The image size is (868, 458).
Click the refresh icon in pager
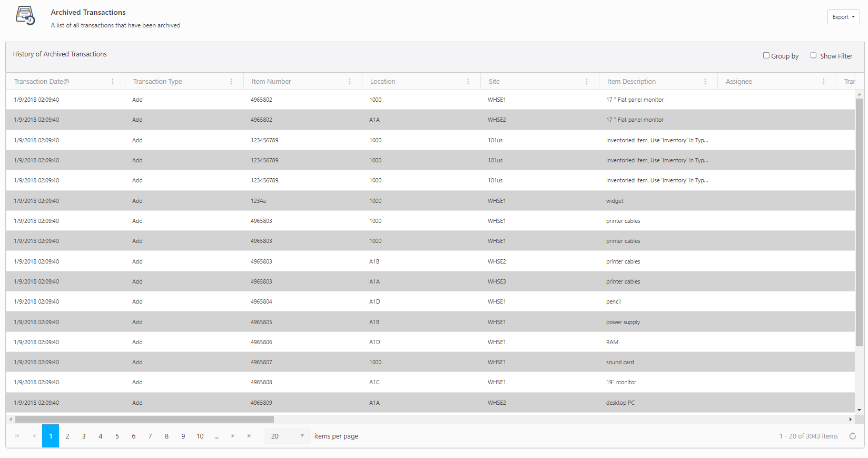pyautogui.click(x=853, y=436)
